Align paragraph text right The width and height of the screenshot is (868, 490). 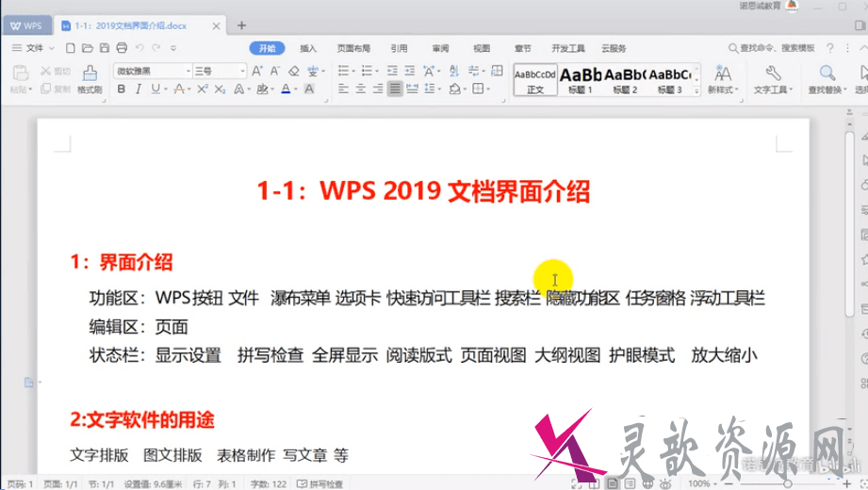click(x=378, y=89)
